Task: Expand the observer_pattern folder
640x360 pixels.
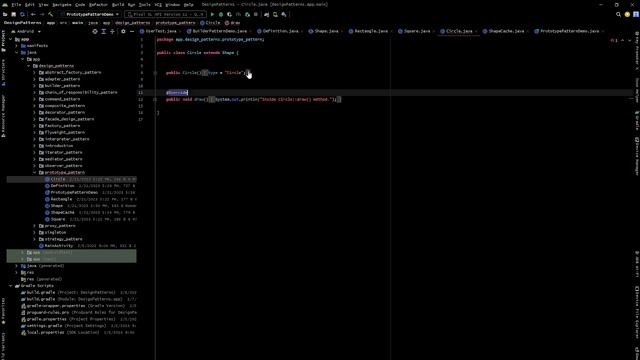Action: coord(35,166)
